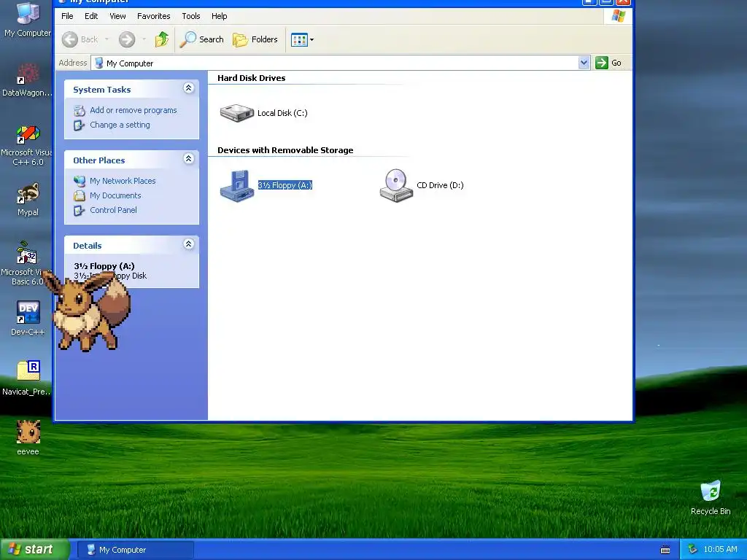Click the Eevee desktop pet sprite
Screen dimensions: 747x560
(86, 311)
